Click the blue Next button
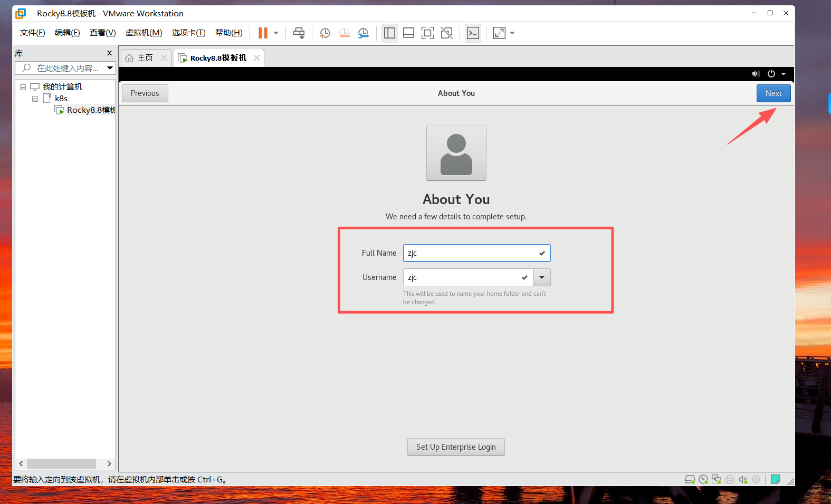Screen dimensions: 831x504 773,93
